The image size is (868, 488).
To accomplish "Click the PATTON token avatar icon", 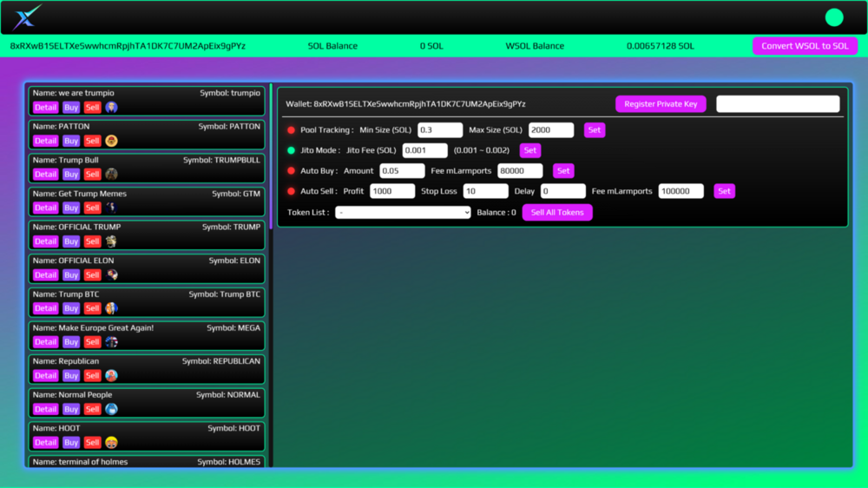I will coord(111,141).
